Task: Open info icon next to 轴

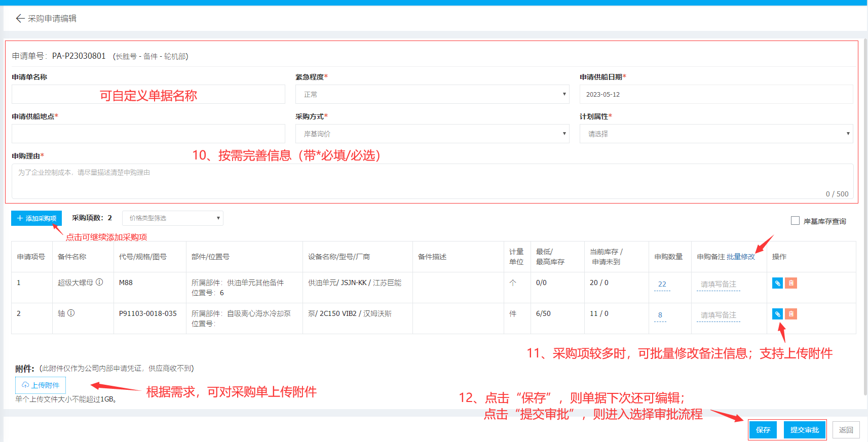Action: (71, 313)
